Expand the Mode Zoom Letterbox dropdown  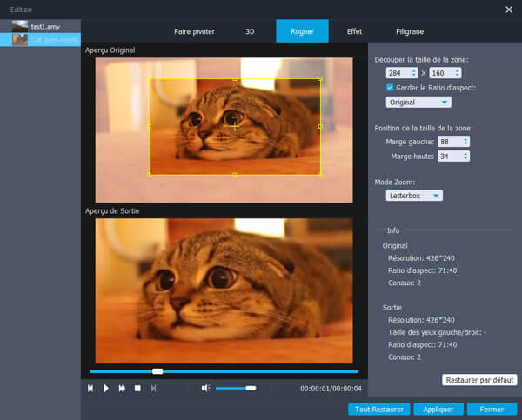414,196
